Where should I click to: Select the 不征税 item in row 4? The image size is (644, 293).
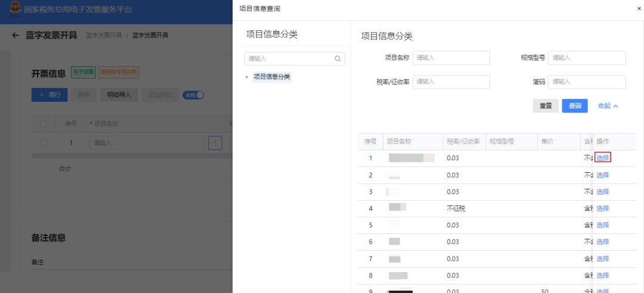click(x=603, y=208)
